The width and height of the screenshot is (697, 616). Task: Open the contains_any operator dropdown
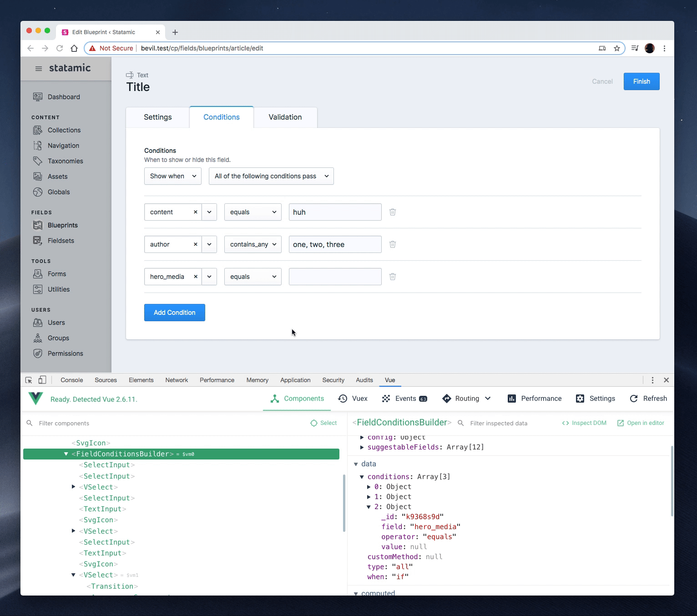(253, 244)
